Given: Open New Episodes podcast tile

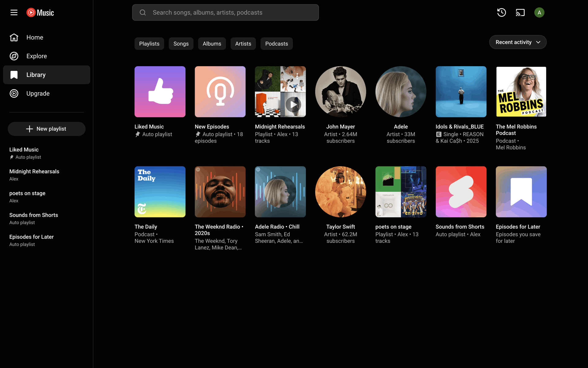Looking at the screenshot, I should pos(220,92).
